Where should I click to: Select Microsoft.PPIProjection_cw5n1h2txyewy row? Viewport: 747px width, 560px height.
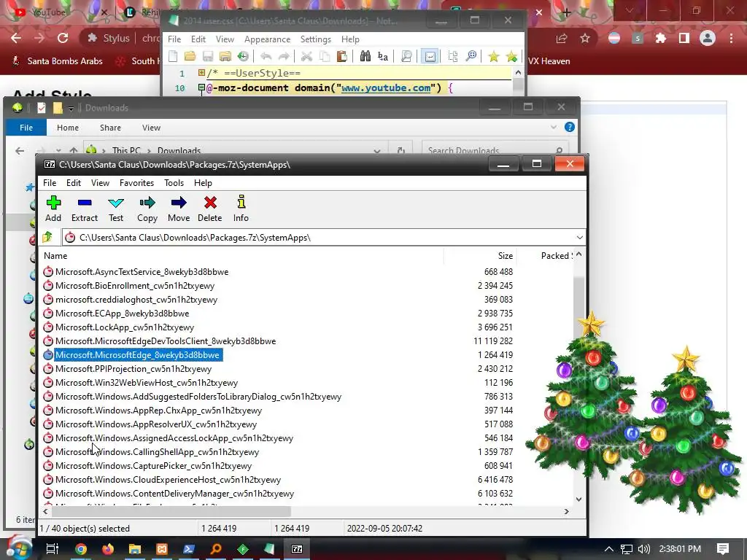click(133, 368)
